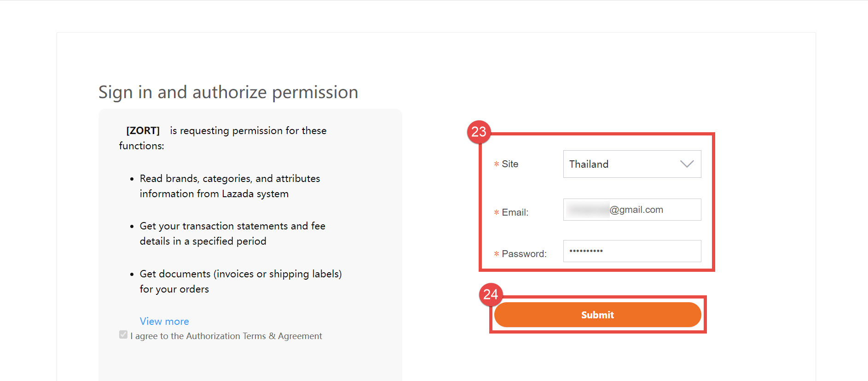Click the [ZORT] application name
Image resolution: width=868 pixels, height=381 pixels.
pyautogui.click(x=143, y=131)
